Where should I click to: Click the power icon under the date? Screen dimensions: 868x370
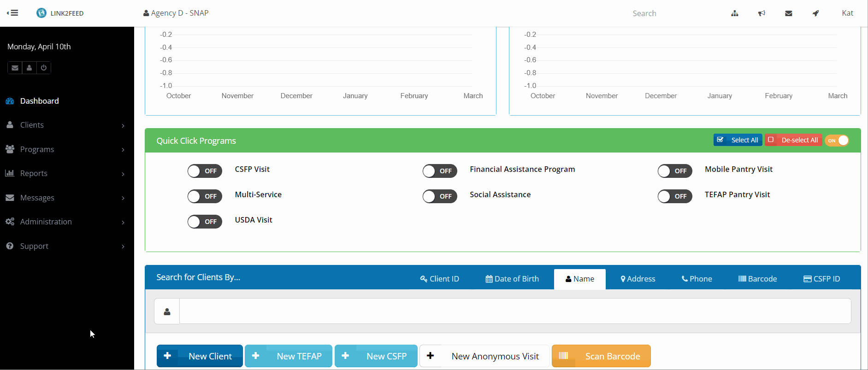(x=44, y=68)
